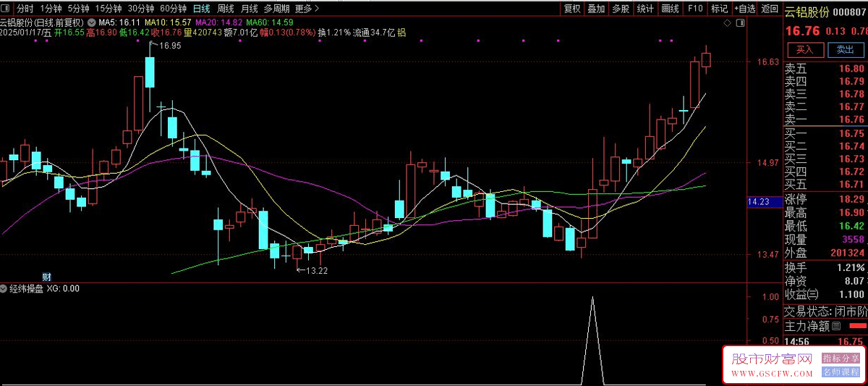The image size is (868, 386).
Task: Click the 涨停 18.29 row
Action: [825, 198]
